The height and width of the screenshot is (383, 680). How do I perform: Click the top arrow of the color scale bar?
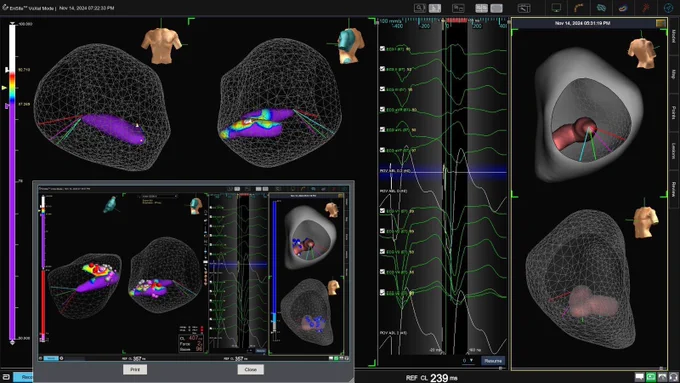click(12, 24)
